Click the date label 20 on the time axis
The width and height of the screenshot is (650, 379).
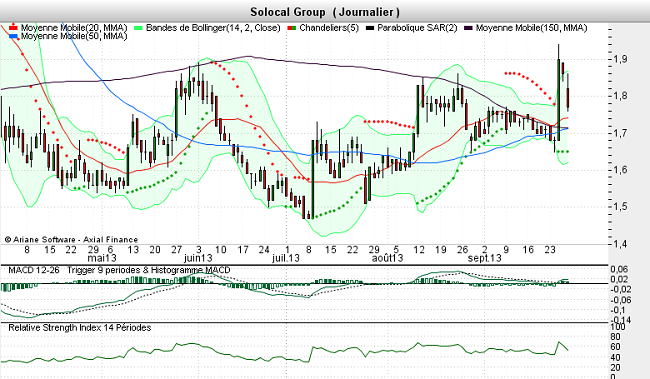tap(155, 250)
